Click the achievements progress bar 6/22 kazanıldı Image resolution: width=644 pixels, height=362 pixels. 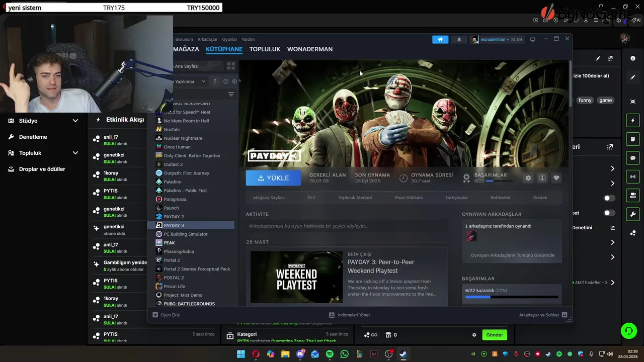(512, 297)
